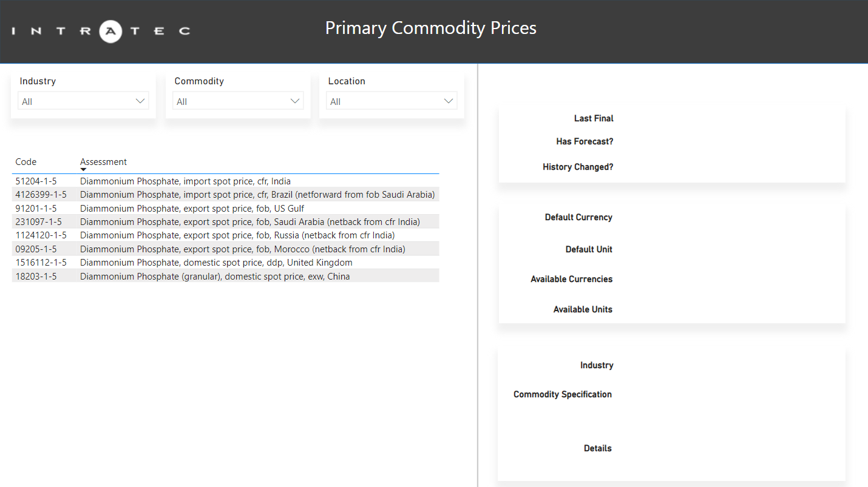Click the Intratec logo
Image resolution: width=868 pixels, height=487 pixels.
[101, 30]
